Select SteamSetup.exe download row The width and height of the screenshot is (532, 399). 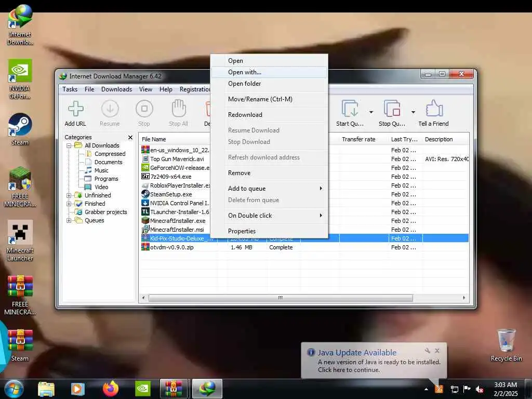[x=304, y=194]
